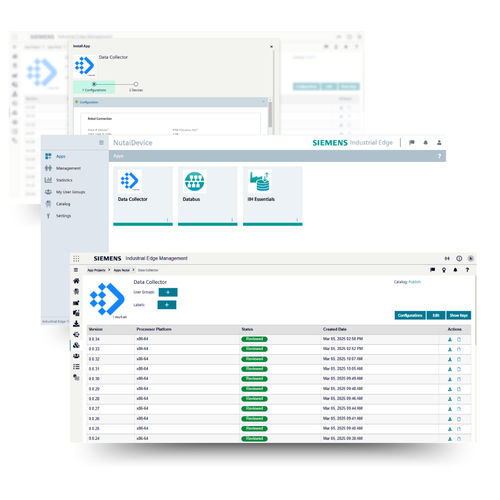Add a user group with the plus button
This screenshot has height=500, width=500.
(168, 292)
